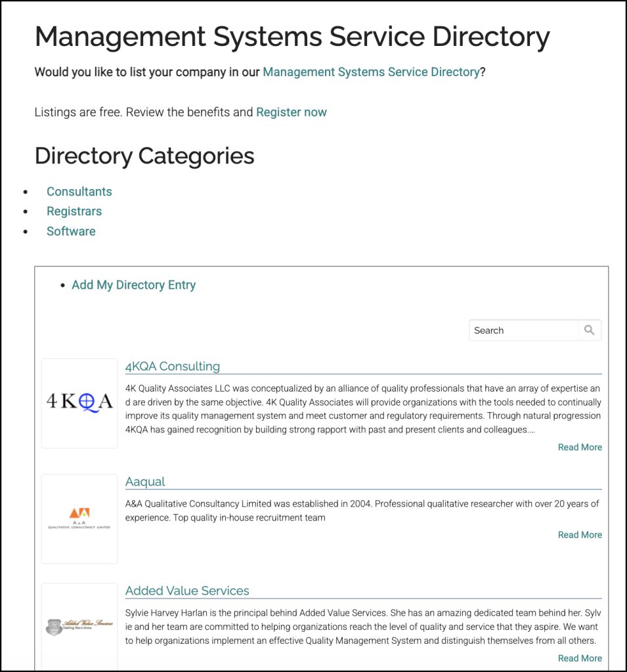The height and width of the screenshot is (672, 627).
Task: Select the Software category link
Action: (x=71, y=231)
